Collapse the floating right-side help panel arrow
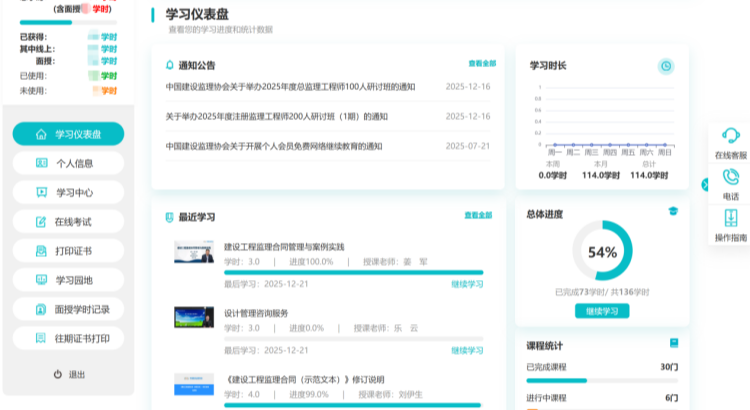 click(705, 184)
